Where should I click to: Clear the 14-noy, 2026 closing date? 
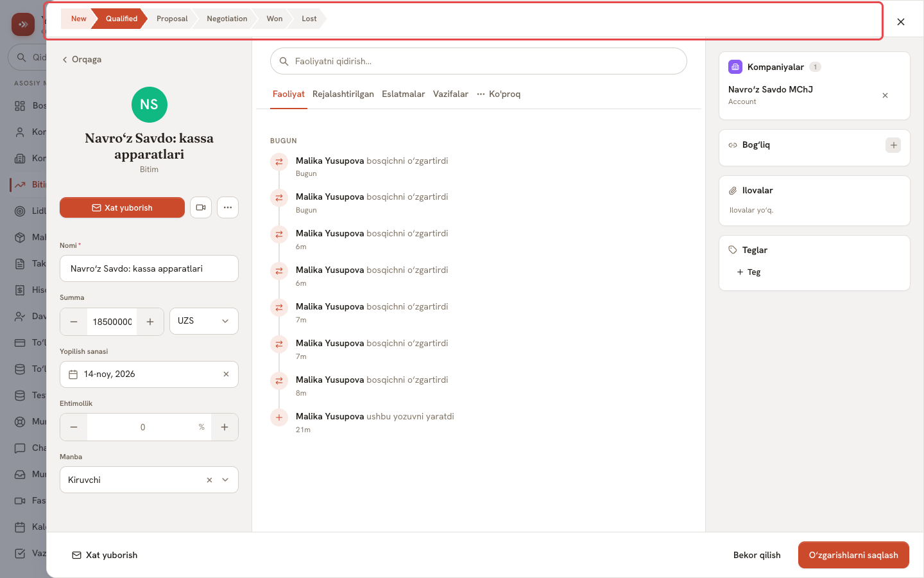click(x=226, y=374)
